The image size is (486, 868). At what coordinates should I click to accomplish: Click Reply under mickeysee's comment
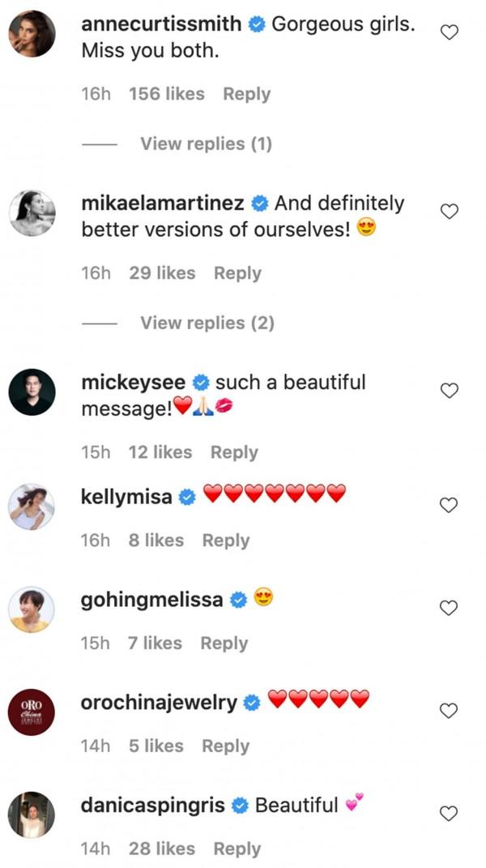233,452
